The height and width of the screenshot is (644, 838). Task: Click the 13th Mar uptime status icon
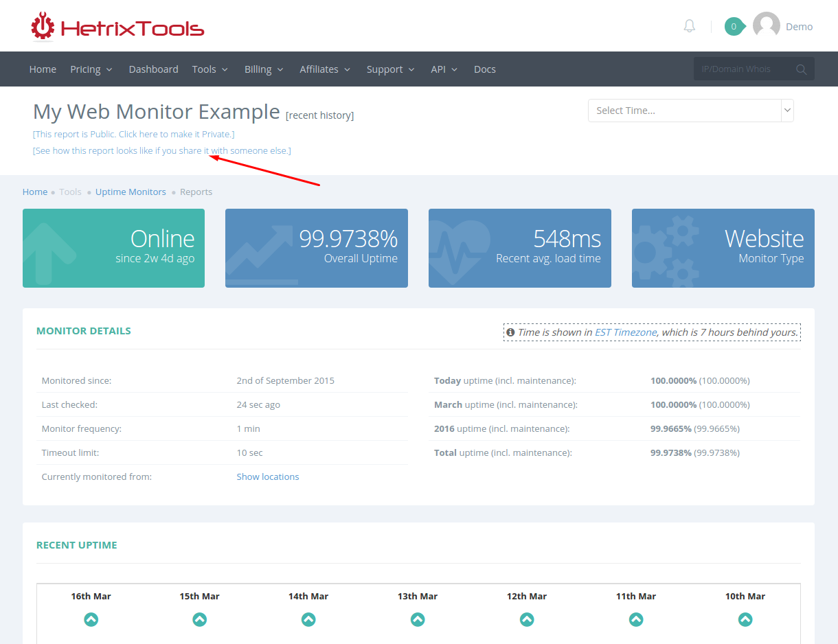click(418, 619)
